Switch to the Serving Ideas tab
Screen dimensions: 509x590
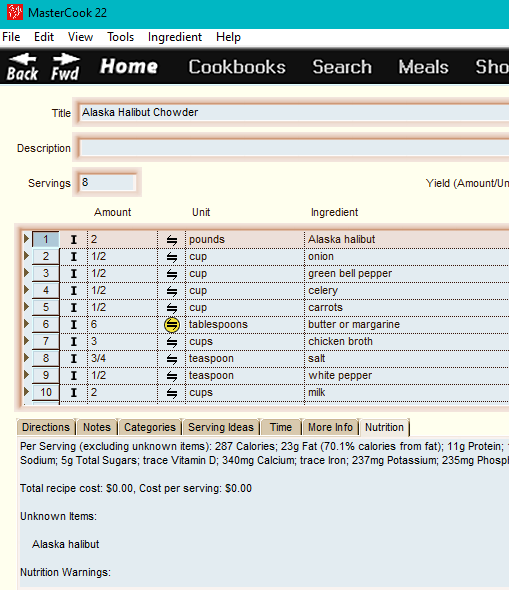[221, 427]
